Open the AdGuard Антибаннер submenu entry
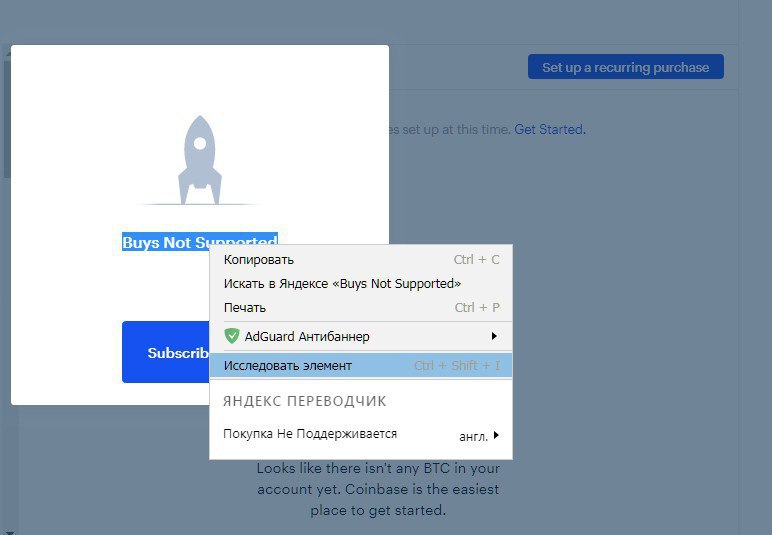 click(361, 336)
